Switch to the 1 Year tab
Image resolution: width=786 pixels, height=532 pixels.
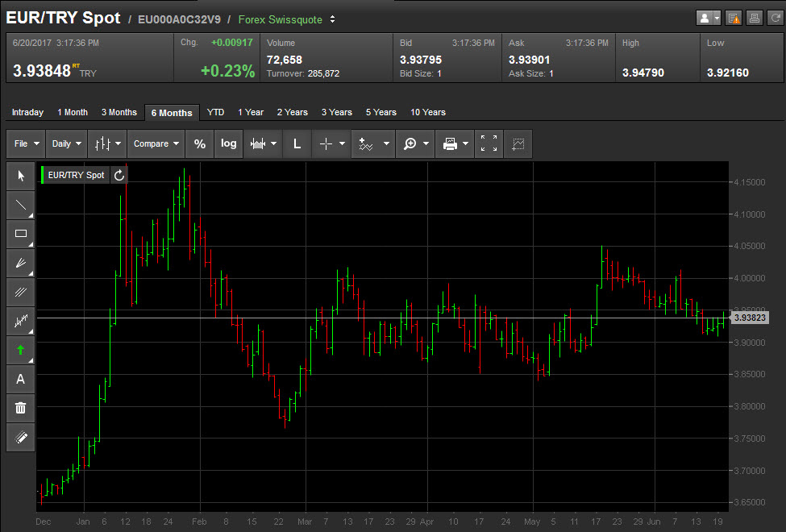coord(251,112)
